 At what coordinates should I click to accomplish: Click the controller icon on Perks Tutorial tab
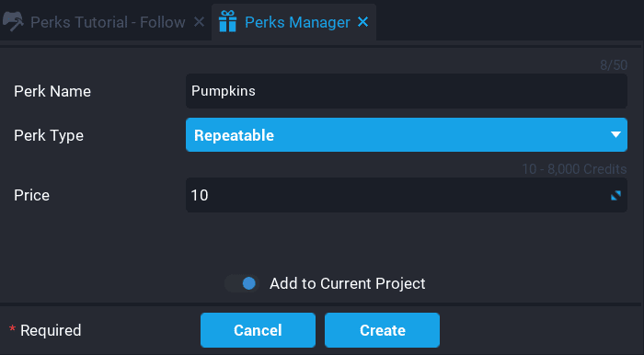point(13,22)
